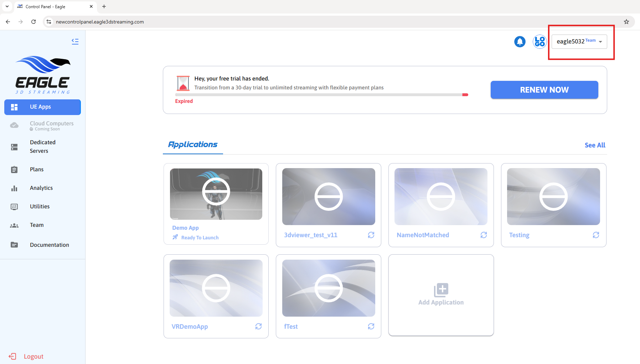Viewport: 640px width, 364px height.
Task: Open the eagle5032 team dropdown
Action: 579,42
